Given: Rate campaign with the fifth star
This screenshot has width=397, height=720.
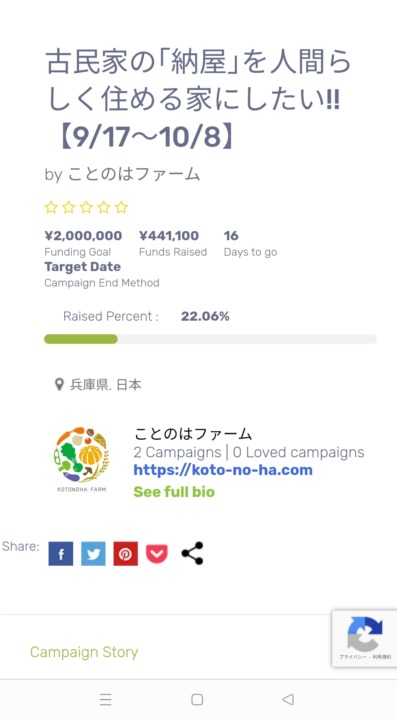Looking at the screenshot, I should 121,208.
